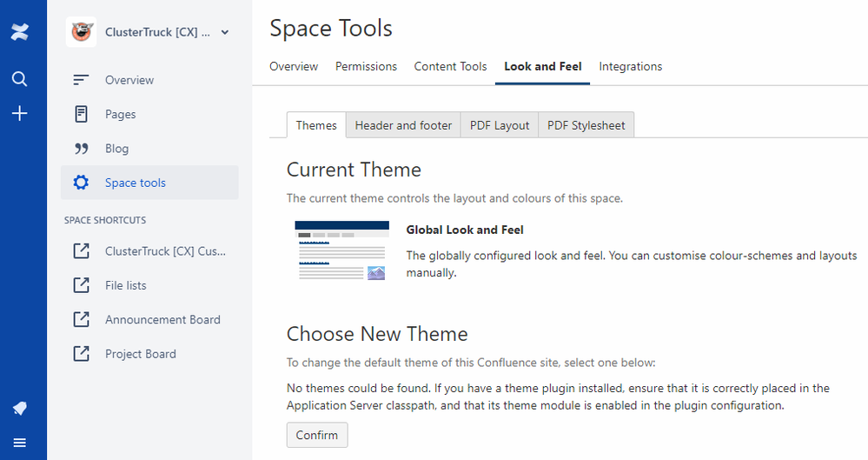This screenshot has width=868, height=460.
Task: Click the Space tools gear icon
Action: [81, 183]
